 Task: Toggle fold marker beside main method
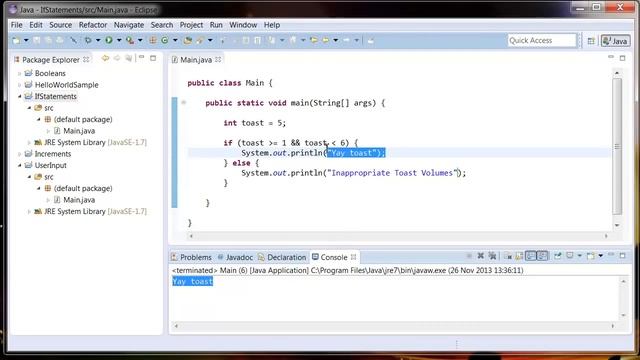[x=184, y=102]
